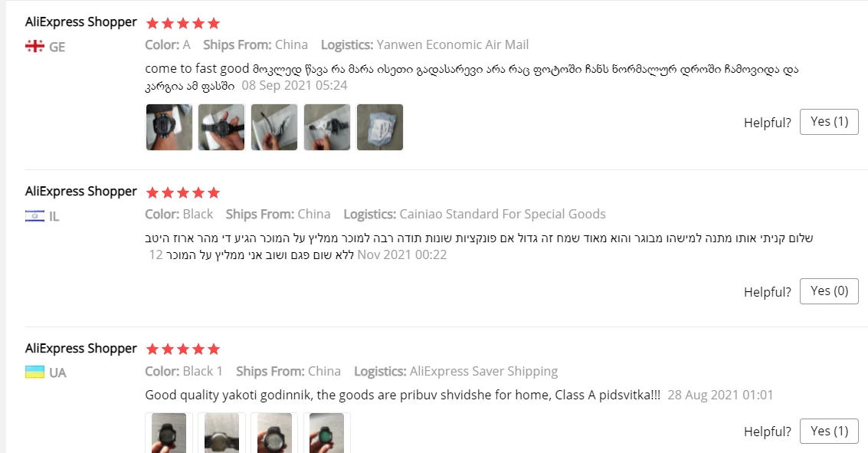
Task: Click the Georgia flag icon
Action: 34,46
